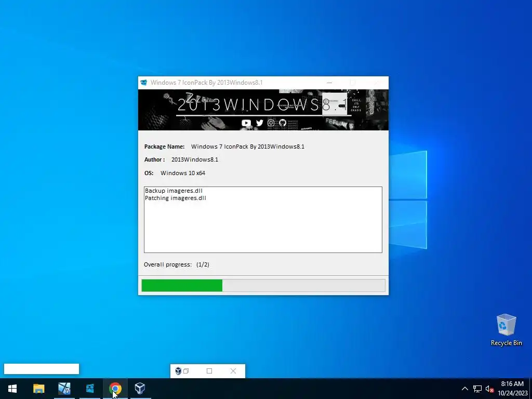Open VirtualBox from the taskbar

140,389
